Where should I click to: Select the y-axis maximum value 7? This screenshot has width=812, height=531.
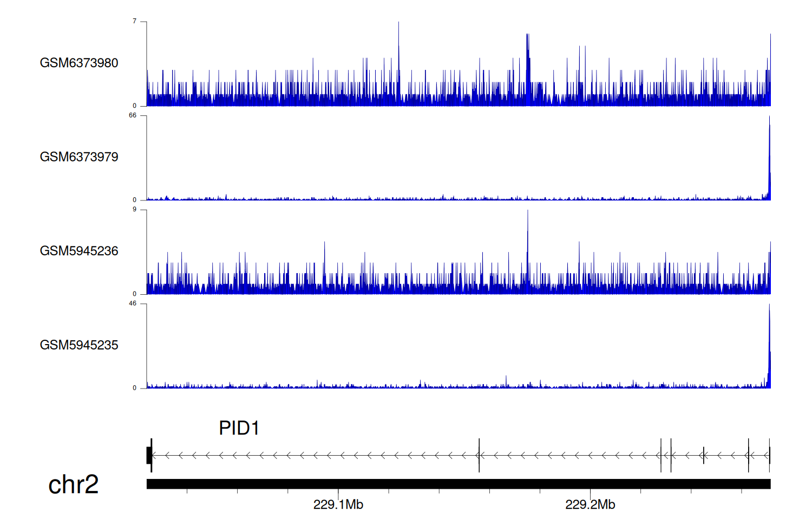[134, 21]
